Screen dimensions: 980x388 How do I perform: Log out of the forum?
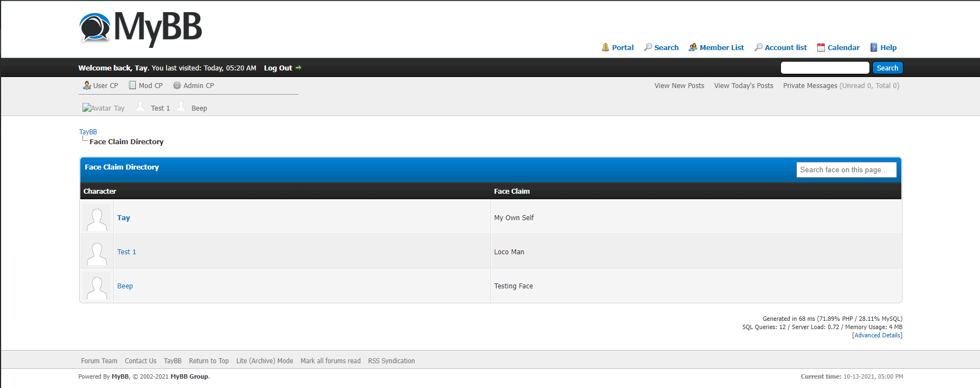[278, 68]
